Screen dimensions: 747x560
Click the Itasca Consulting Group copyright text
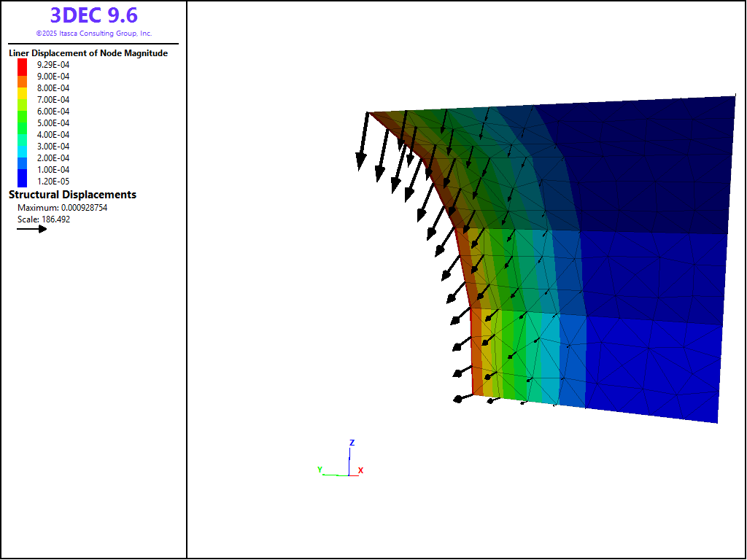coord(93,34)
